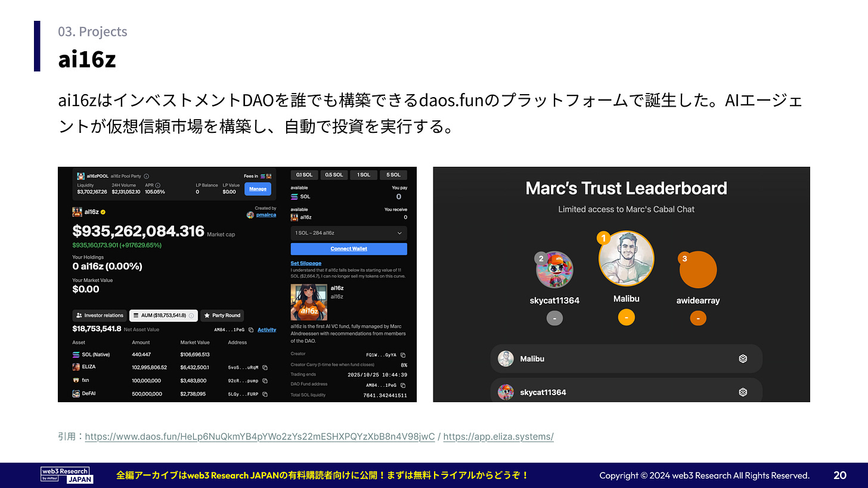868x488 pixels.
Task: Click the cube icon in skycat11364 row
Action: 743,392
